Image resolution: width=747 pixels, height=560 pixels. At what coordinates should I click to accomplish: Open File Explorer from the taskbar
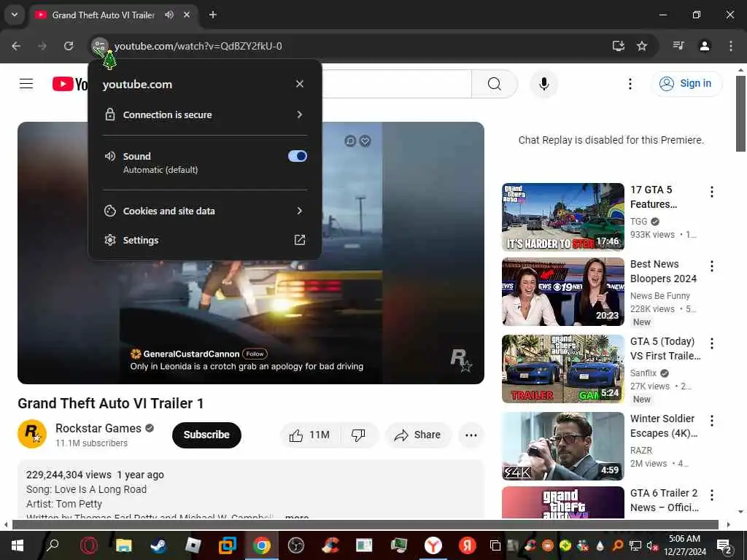123,545
